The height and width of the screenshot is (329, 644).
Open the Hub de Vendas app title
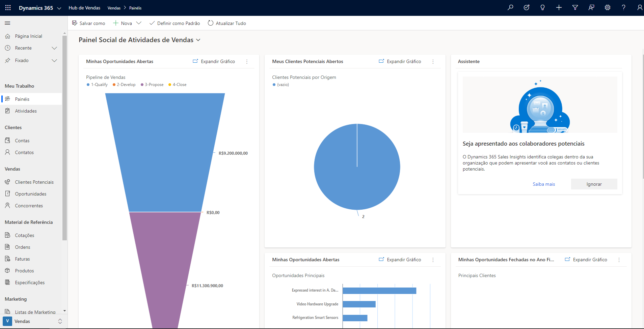tap(84, 8)
